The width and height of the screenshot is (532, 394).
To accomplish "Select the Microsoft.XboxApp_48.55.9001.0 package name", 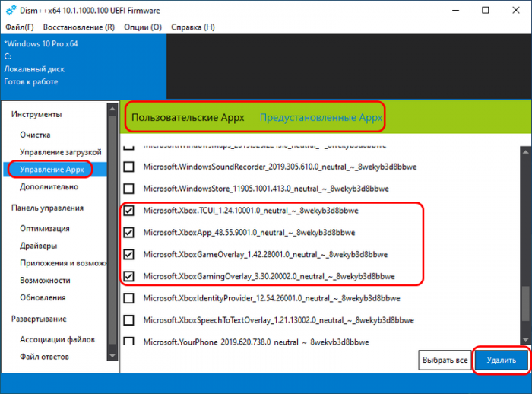I will point(249,233).
